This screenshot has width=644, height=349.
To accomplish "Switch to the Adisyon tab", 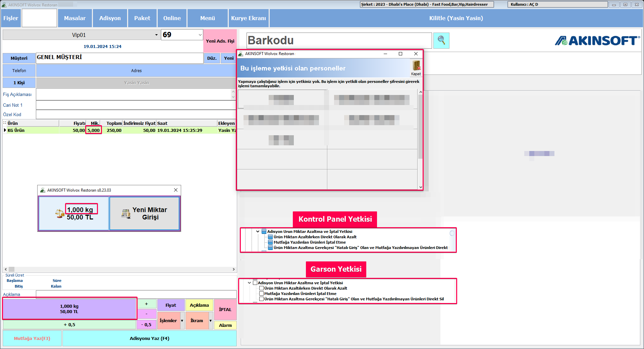I will coord(110,18).
